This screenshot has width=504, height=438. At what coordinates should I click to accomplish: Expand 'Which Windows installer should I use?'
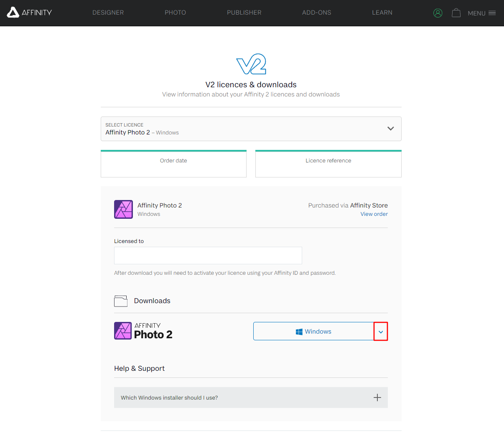coord(251,397)
